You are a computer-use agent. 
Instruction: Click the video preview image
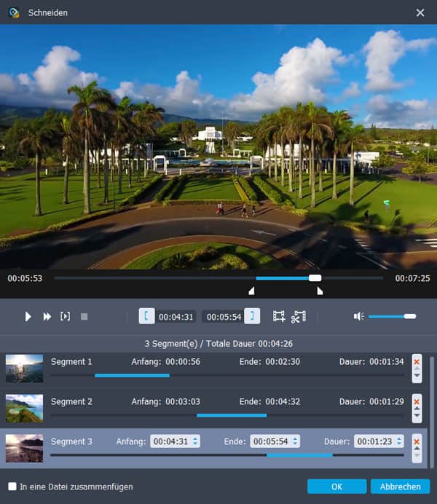coord(219,146)
